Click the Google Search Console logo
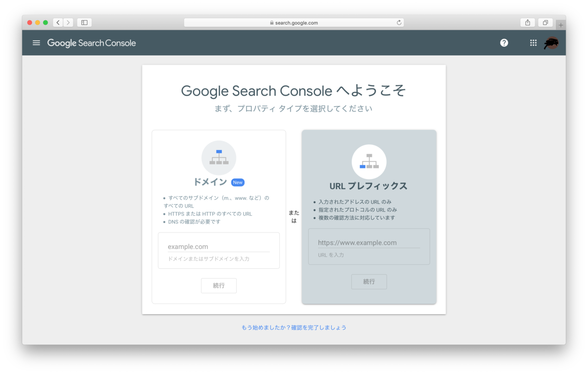Viewport: 588px width, 374px height. 92,43
